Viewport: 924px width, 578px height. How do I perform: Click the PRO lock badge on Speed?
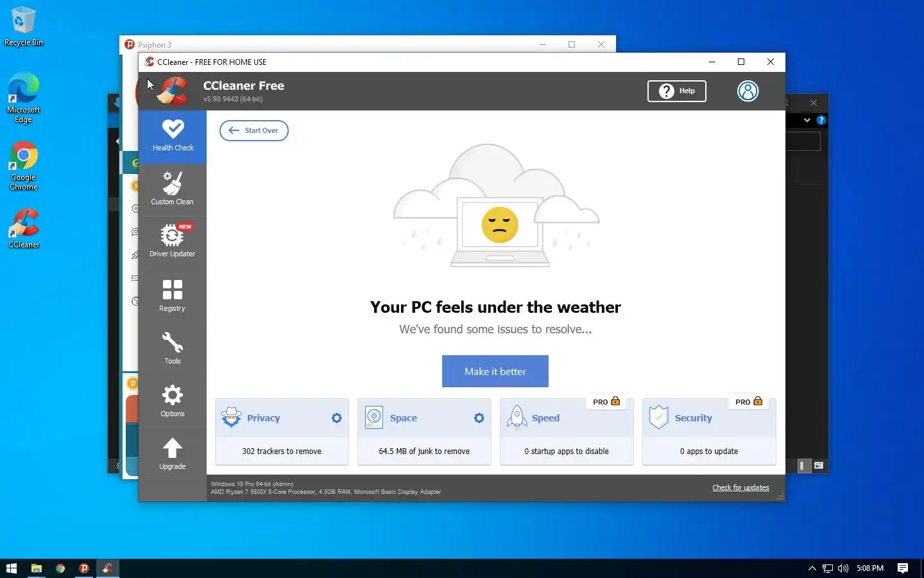click(607, 402)
